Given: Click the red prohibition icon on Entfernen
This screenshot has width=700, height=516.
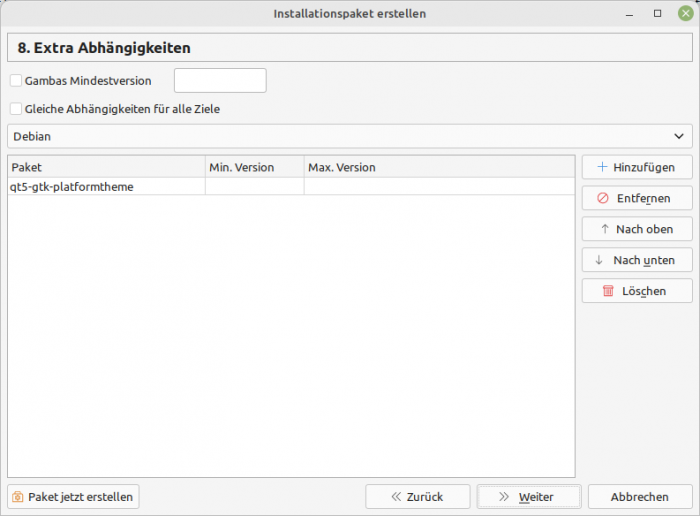Looking at the screenshot, I should coord(603,198).
